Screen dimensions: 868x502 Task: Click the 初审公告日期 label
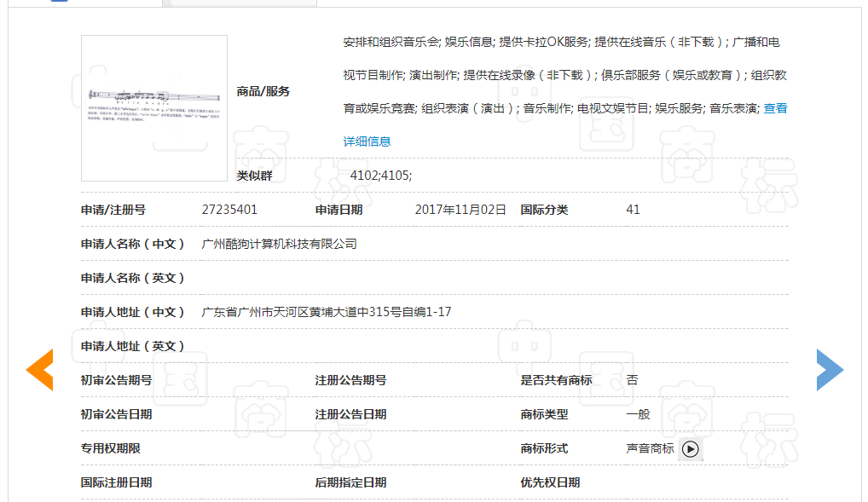pos(116,414)
